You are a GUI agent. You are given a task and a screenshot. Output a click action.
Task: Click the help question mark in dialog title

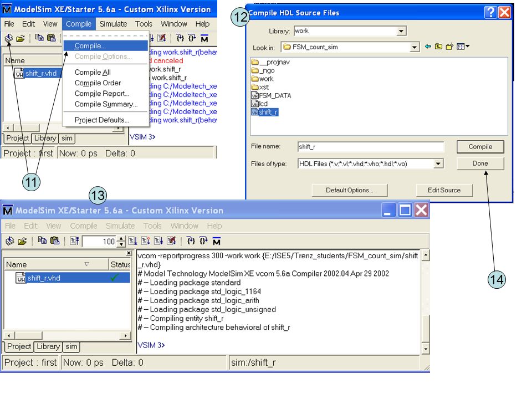[490, 12]
